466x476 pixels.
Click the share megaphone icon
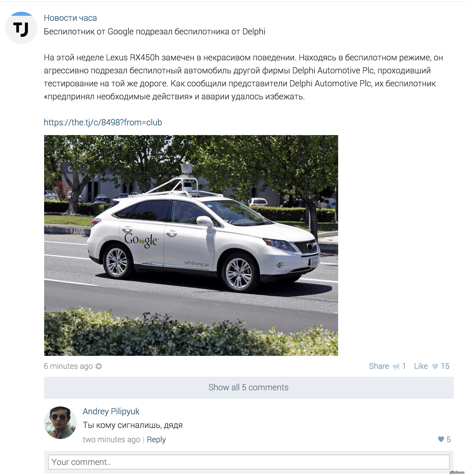pyautogui.click(x=396, y=367)
